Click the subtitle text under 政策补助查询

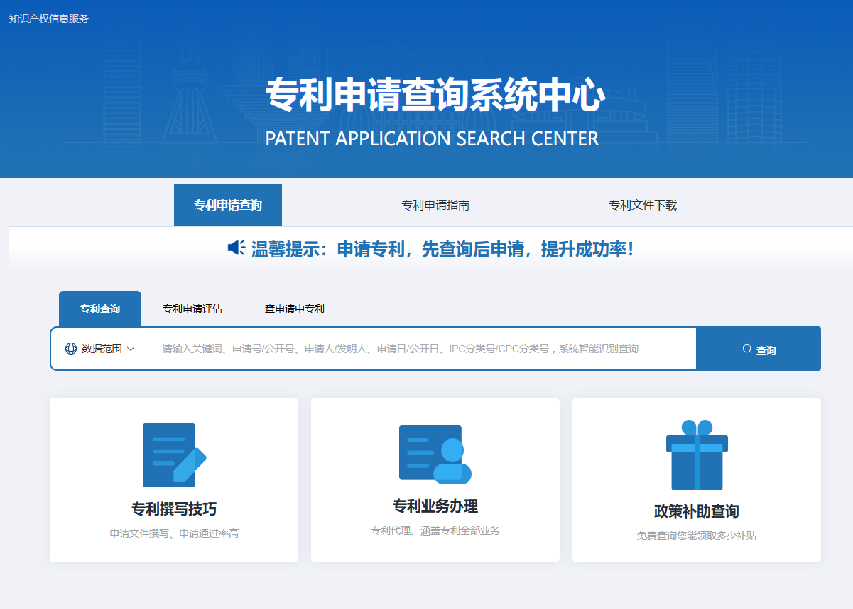696,536
